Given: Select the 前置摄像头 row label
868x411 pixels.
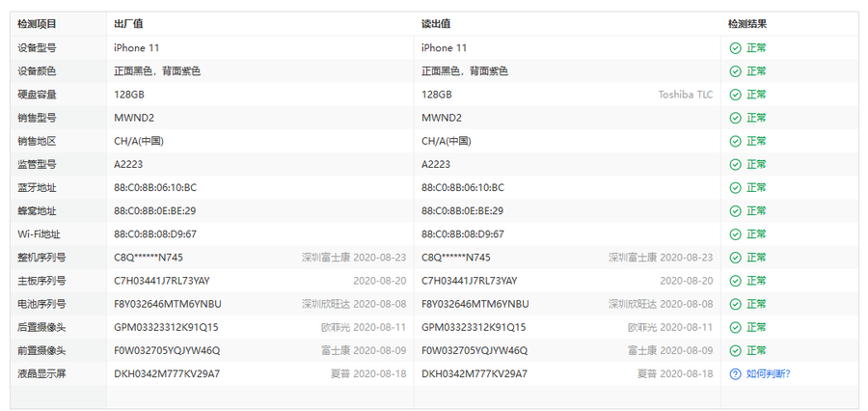Looking at the screenshot, I should [41, 350].
